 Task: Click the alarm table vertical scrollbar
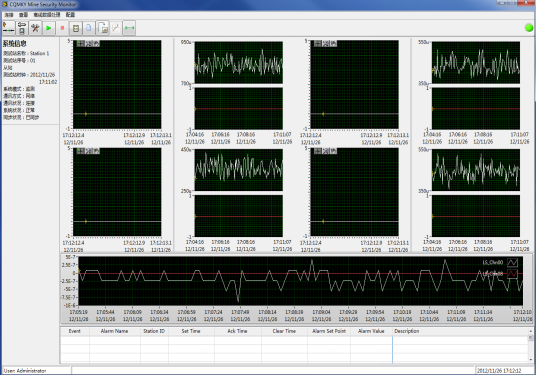click(x=531, y=345)
